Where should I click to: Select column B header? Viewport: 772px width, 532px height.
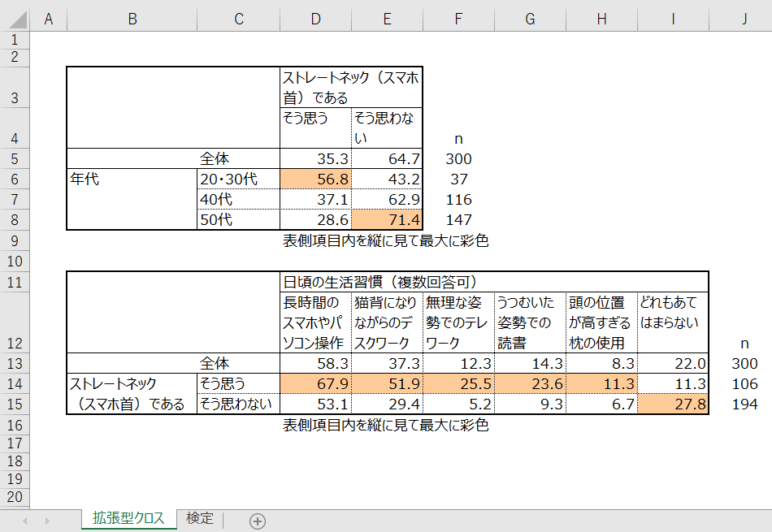pos(132,19)
